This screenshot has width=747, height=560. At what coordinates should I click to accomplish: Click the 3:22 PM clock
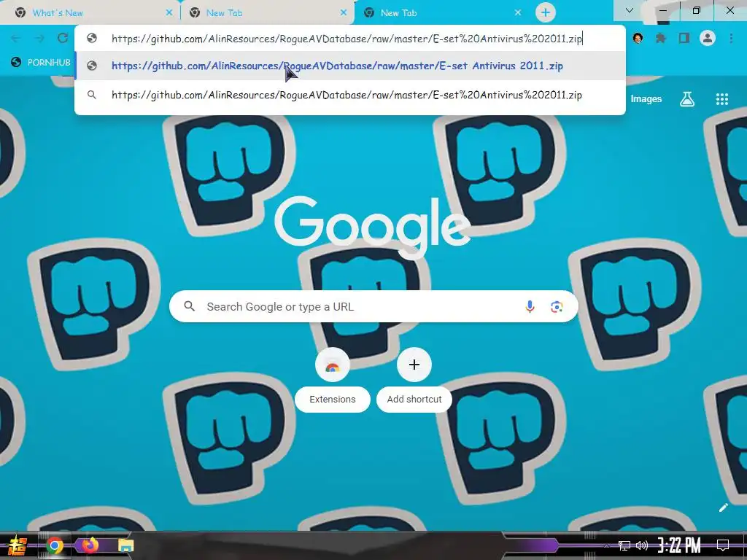[679, 545]
